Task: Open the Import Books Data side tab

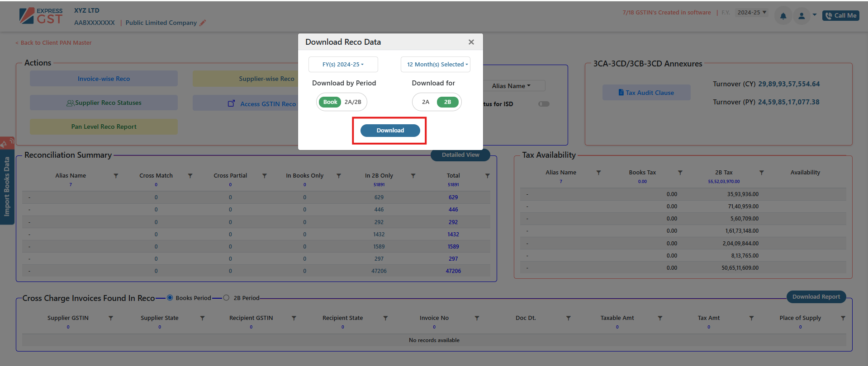Action: (x=7, y=186)
